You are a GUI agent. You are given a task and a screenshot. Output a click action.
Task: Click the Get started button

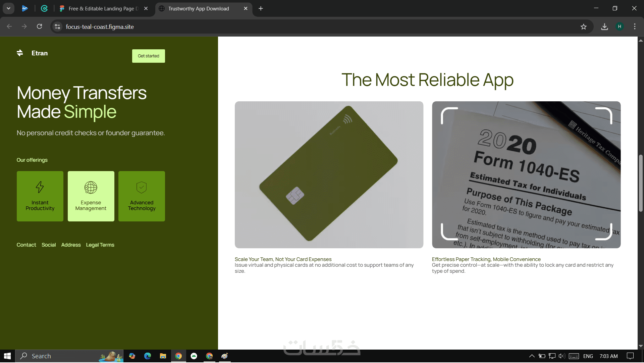[148, 56]
